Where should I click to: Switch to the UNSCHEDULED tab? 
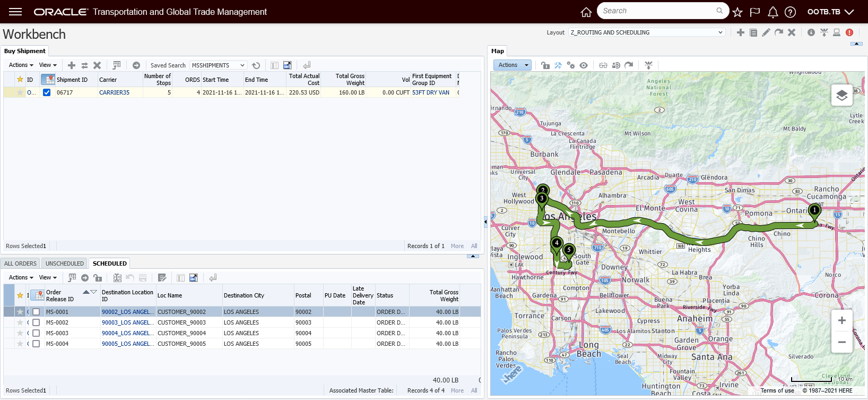coord(64,263)
